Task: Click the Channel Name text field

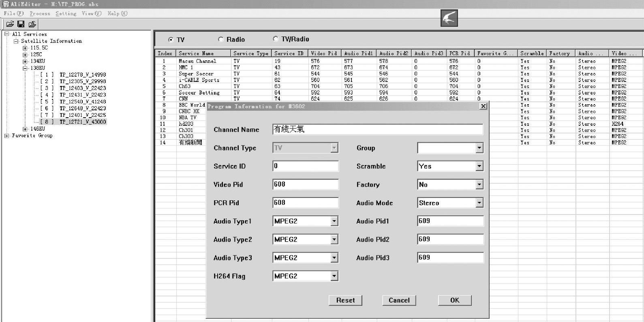Action: (x=377, y=129)
